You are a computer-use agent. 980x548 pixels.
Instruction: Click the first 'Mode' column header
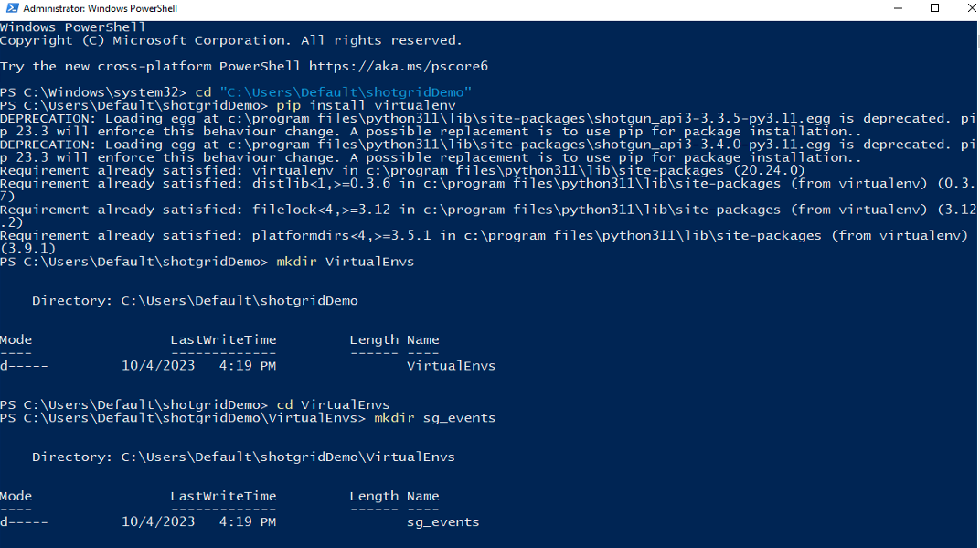pos(16,339)
